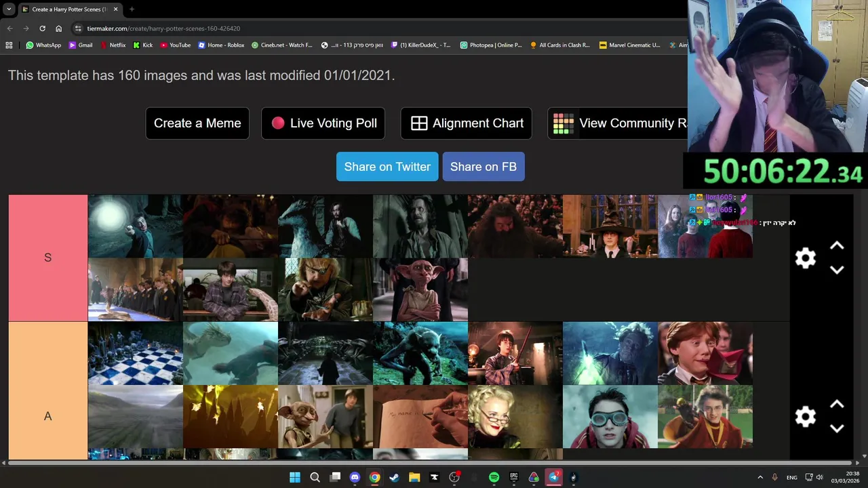Select the S tier label
The image size is (868, 488).
point(47,258)
